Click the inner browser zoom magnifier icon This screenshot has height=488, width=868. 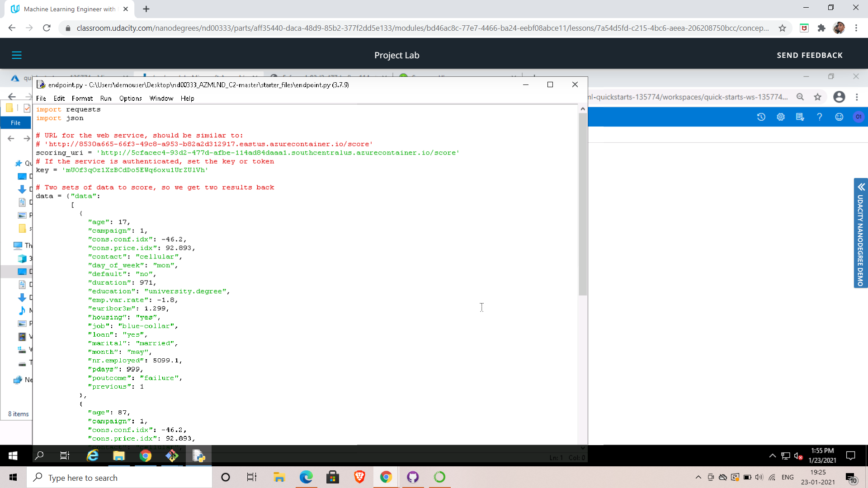tap(800, 97)
